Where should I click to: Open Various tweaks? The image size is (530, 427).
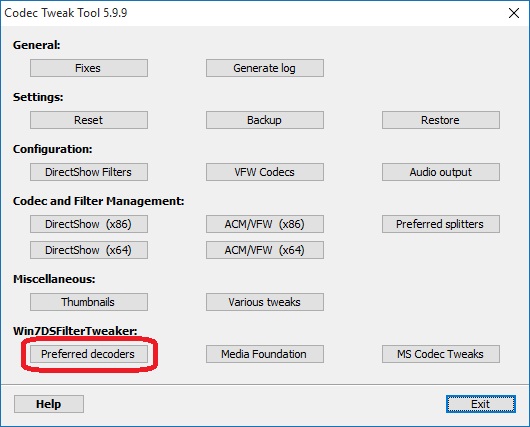click(x=265, y=302)
